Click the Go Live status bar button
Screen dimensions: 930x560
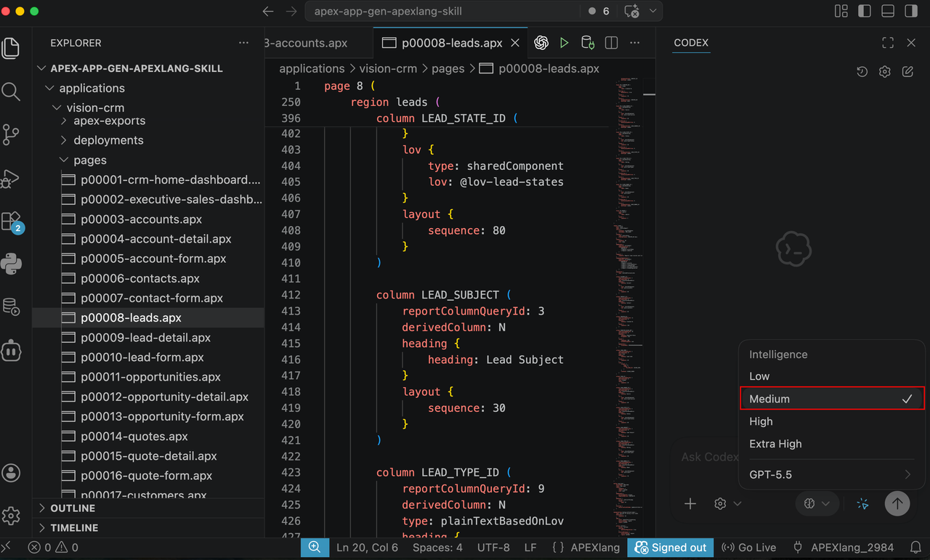click(x=750, y=548)
